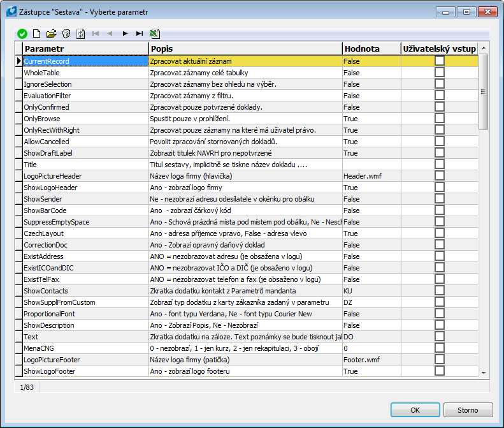The height and width of the screenshot is (428, 504).
Task: Click scrollbar down arrow of parameter table
Action: pos(483,372)
